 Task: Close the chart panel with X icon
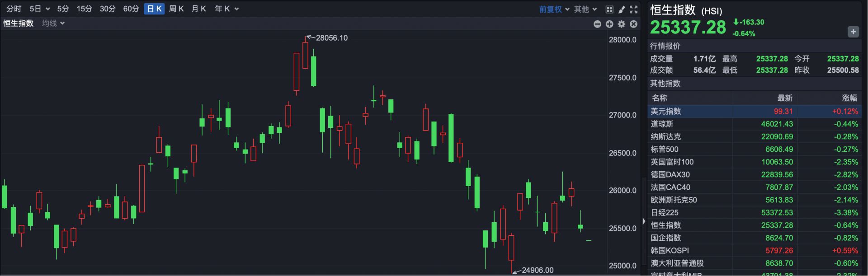click(x=634, y=24)
